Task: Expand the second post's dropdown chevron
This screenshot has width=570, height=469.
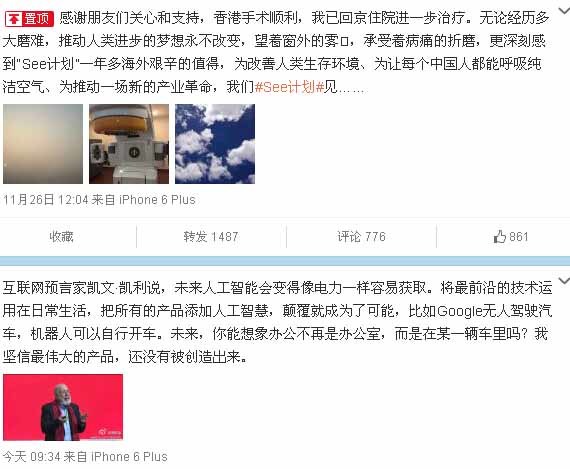Action: [x=564, y=281]
